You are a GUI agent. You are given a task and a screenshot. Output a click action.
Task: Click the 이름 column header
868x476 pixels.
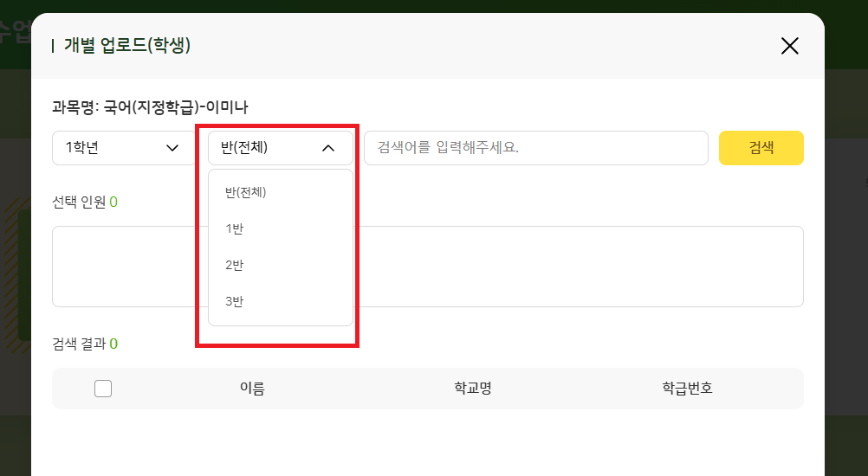coord(252,389)
